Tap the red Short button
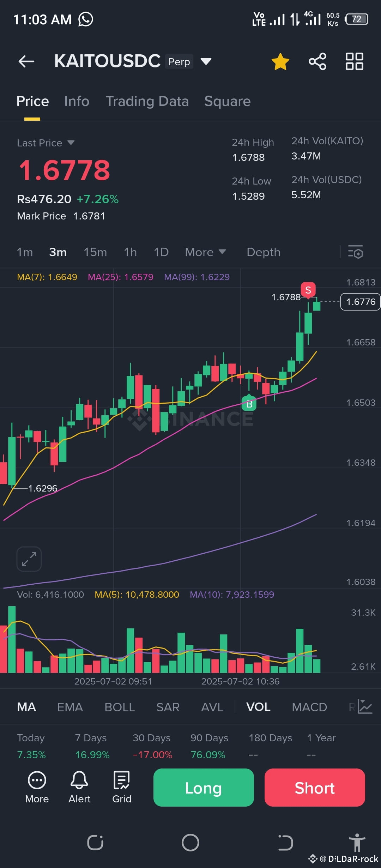The height and width of the screenshot is (868, 381). coord(315,787)
